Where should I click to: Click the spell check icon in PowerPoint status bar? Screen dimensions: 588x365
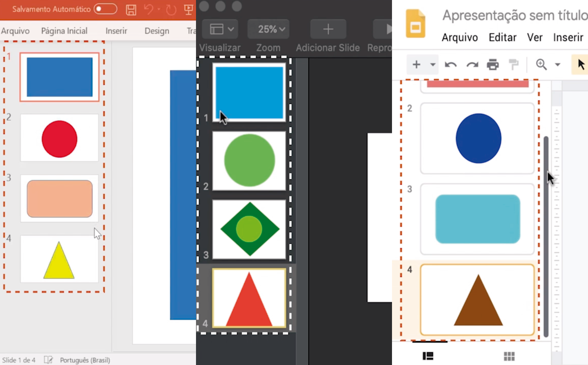pyautogui.click(x=48, y=360)
